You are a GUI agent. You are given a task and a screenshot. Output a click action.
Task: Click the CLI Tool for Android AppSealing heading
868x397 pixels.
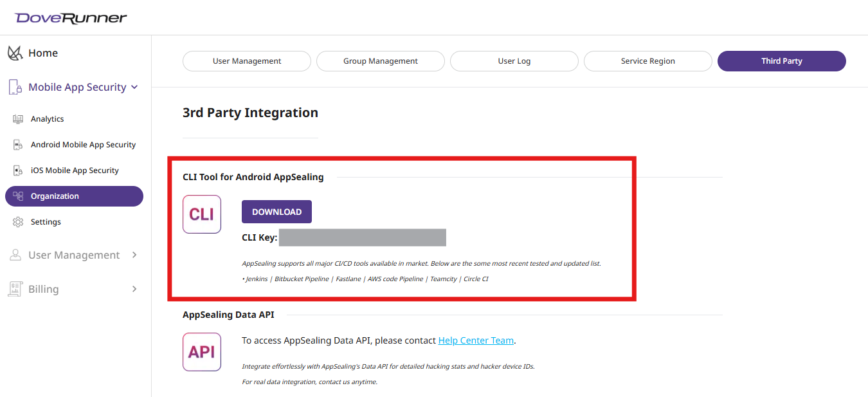pyautogui.click(x=253, y=177)
